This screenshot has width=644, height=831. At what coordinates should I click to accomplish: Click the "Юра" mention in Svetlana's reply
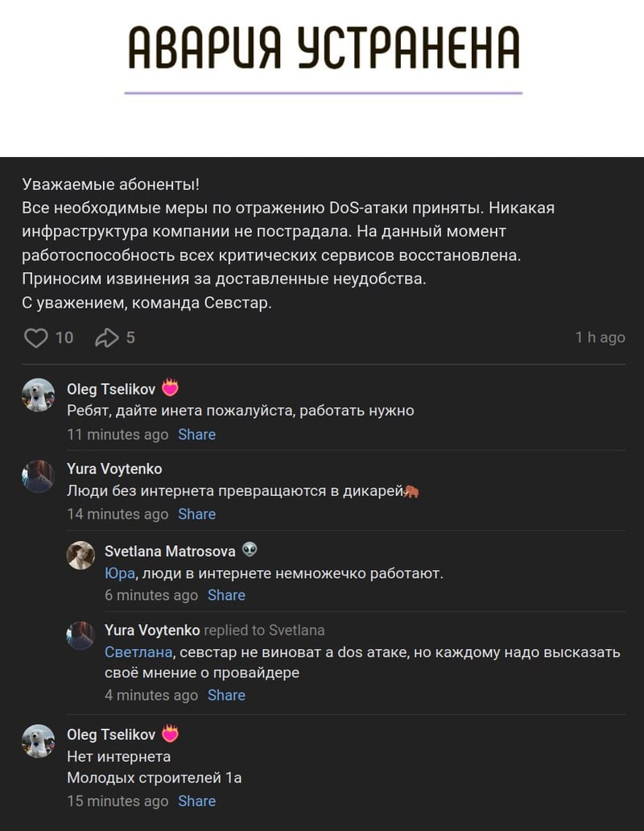119,573
